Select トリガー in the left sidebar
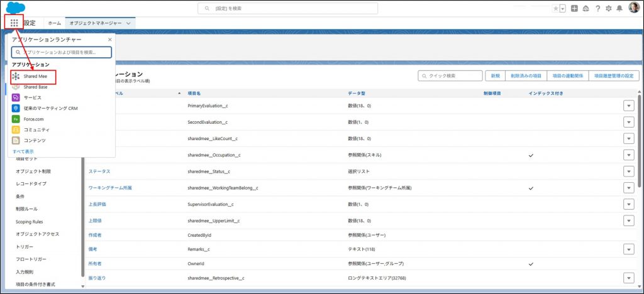 pos(25,246)
